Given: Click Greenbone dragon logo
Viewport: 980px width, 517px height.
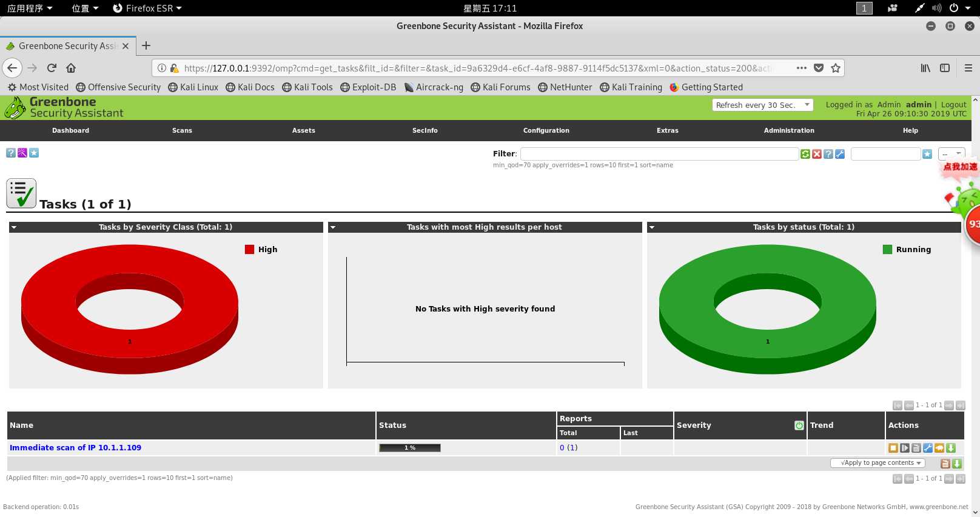Looking at the screenshot, I should [x=15, y=108].
